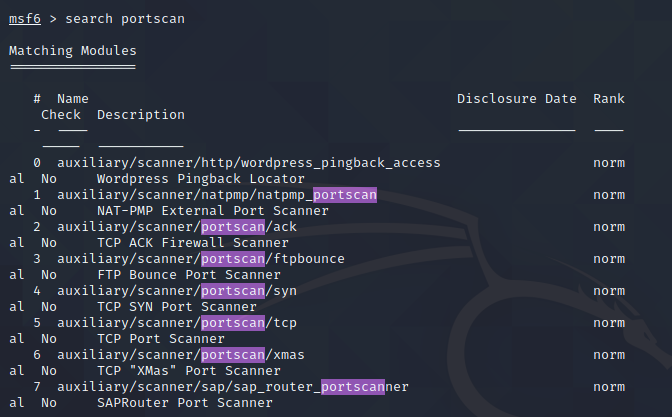
Task: Click the portscan/ftpbounce module path
Action: pyautogui.click(x=201, y=259)
